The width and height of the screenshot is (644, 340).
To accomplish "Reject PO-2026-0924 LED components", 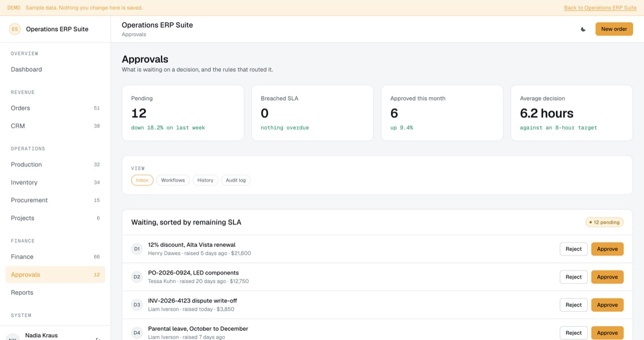I will click(573, 277).
